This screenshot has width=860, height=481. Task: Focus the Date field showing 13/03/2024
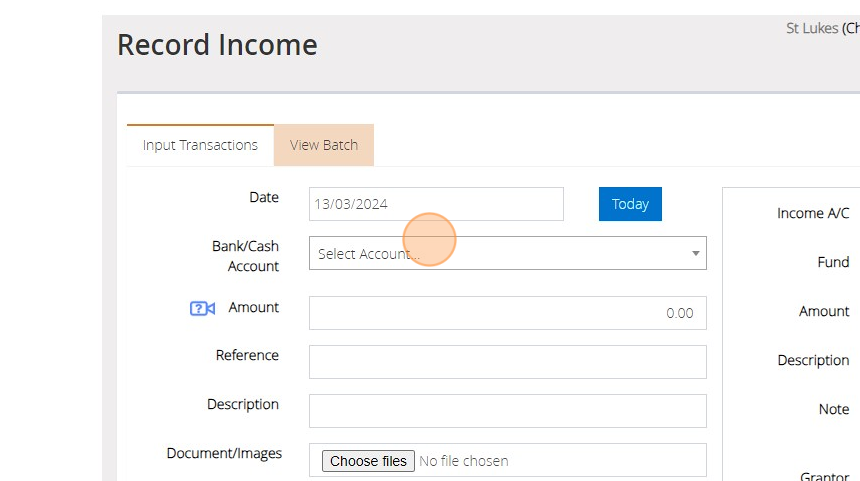click(x=436, y=204)
